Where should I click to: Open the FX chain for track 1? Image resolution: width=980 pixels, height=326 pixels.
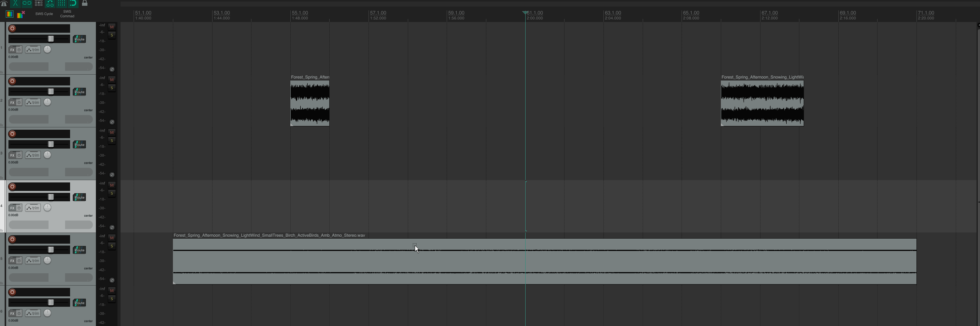(12, 50)
